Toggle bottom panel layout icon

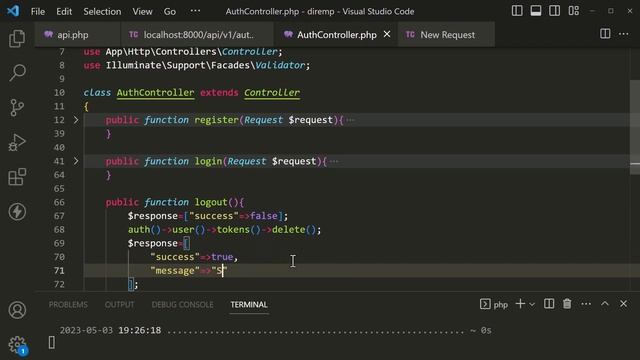click(x=536, y=11)
